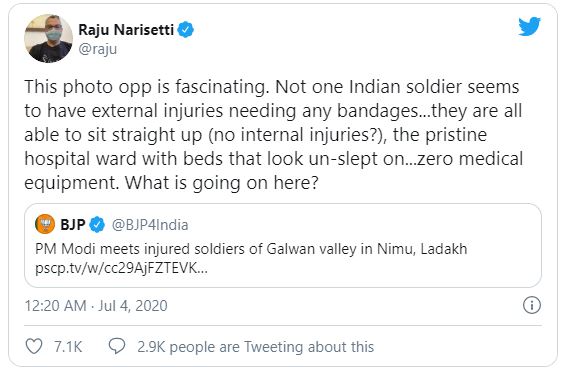This screenshot has height=374, width=583.
Task: Visit the @raju handle
Action: coord(98,49)
